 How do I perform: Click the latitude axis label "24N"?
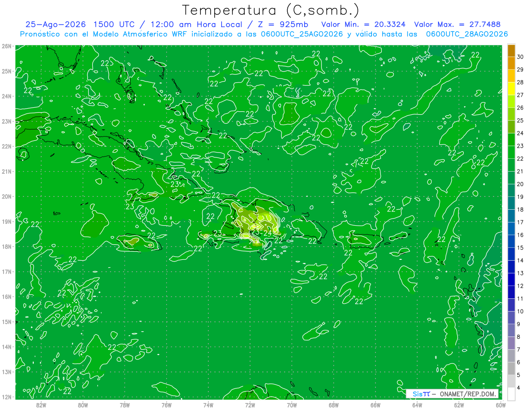(x=7, y=96)
